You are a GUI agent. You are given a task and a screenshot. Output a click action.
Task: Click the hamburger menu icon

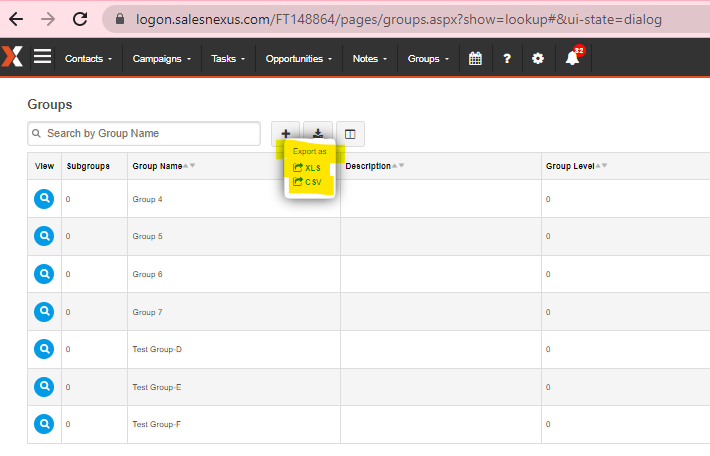pos(42,58)
